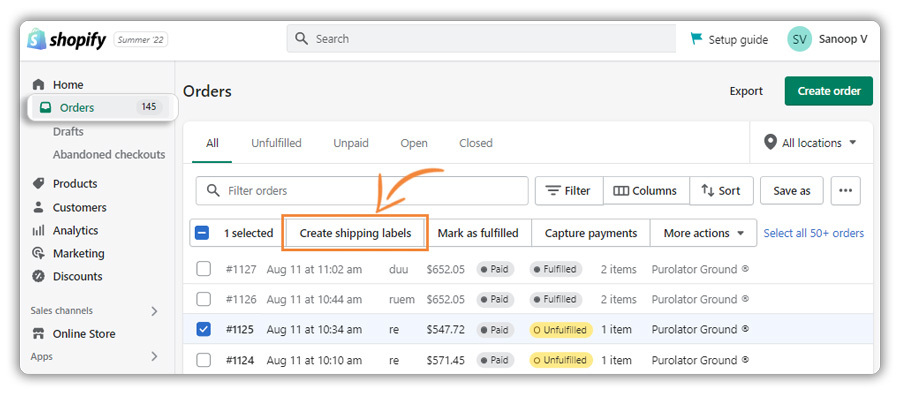The width and height of the screenshot is (900, 393).
Task: Click into the top Search field
Action: 481,39
